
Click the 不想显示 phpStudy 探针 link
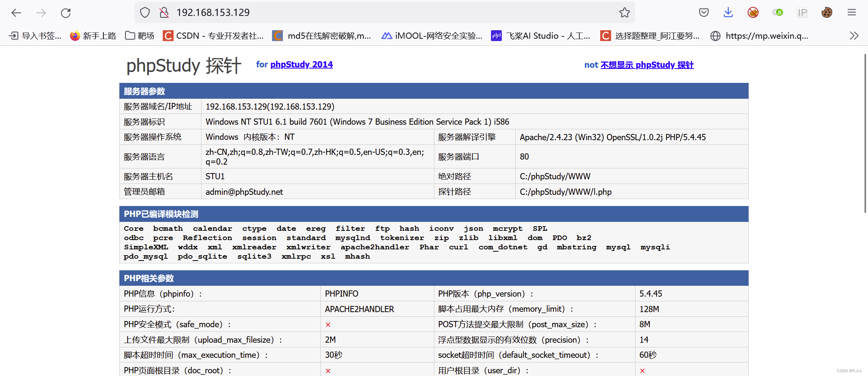pyautogui.click(x=647, y=65)
